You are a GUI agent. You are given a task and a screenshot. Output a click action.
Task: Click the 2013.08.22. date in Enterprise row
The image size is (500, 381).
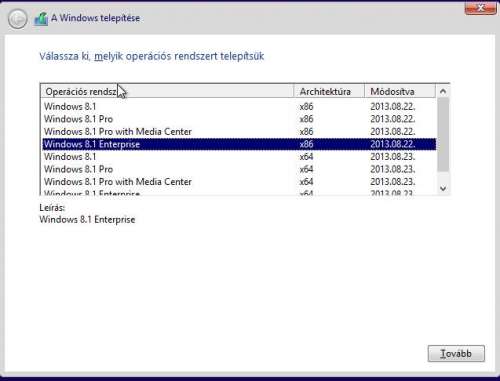(393, 144)
